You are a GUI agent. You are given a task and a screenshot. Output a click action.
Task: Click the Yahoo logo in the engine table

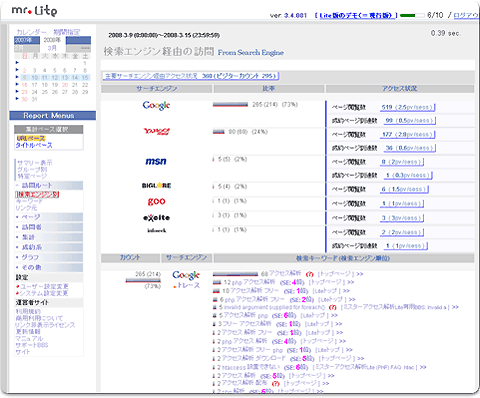pyautogui.click(x=156, y=131)
